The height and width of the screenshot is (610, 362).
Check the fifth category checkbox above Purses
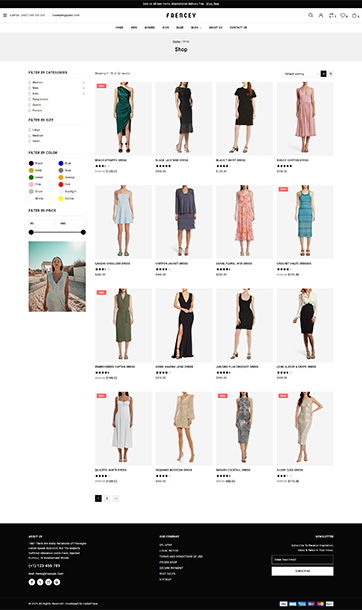coord(30,105)
